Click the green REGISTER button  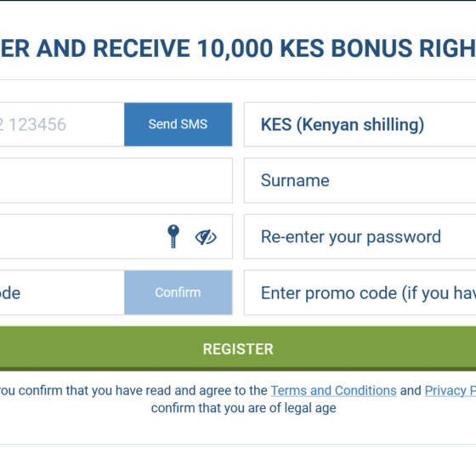238,348
